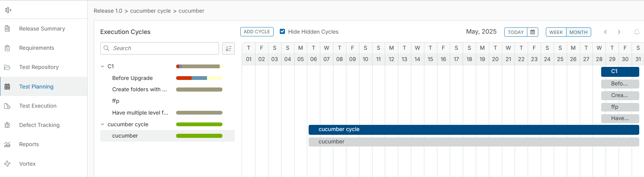
Task: Switch timeline to Month view
Action: point(578,32)
